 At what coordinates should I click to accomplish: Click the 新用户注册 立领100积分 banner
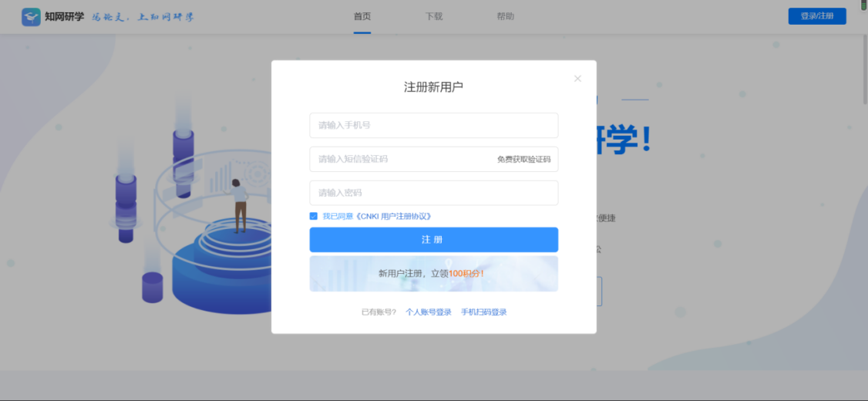[x=433, y=274]
